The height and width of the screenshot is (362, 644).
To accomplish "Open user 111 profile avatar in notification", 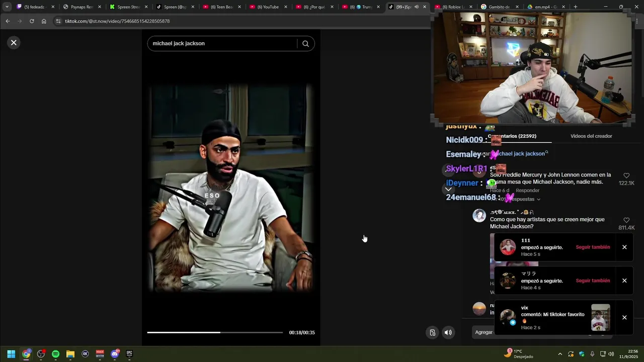I will (508, 247).
